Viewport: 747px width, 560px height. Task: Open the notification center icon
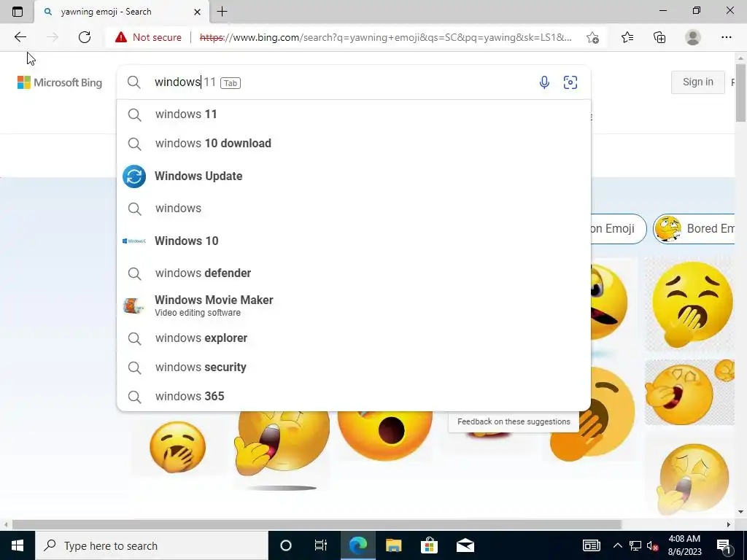(x=724, y=545)
